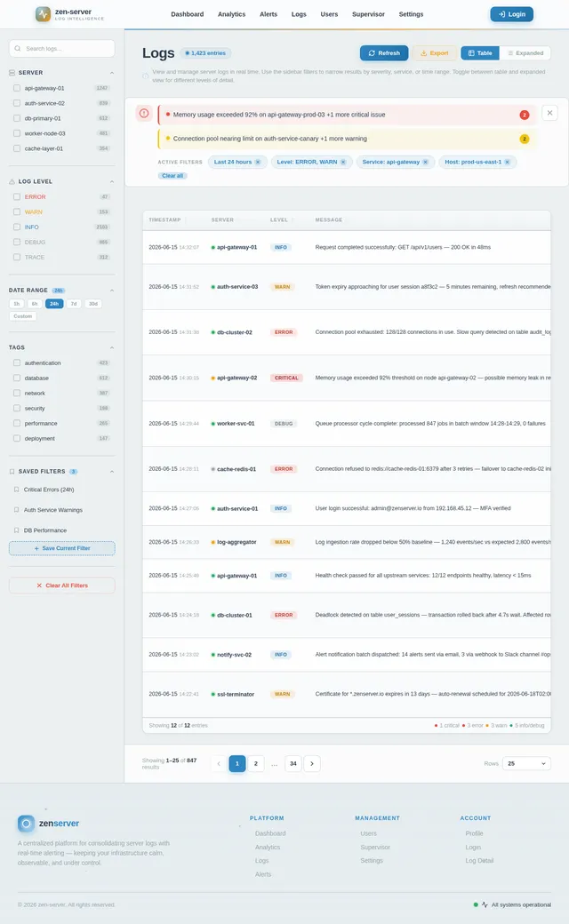The width and height of the screenshot is (569, 924).
Task: Remove the Host: prod-us-east-1 filter chip
Action: click(x=507, y=162)
